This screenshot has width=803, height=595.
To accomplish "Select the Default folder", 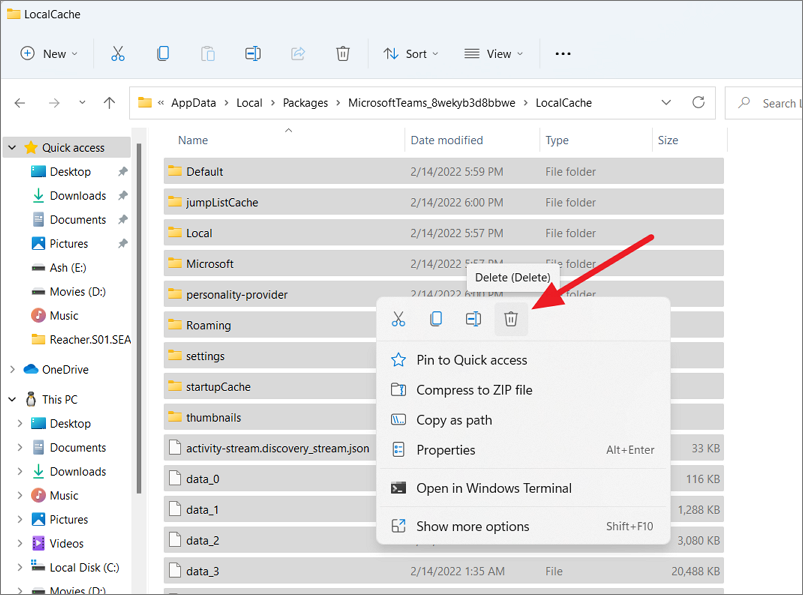I will tap(443, 172).
